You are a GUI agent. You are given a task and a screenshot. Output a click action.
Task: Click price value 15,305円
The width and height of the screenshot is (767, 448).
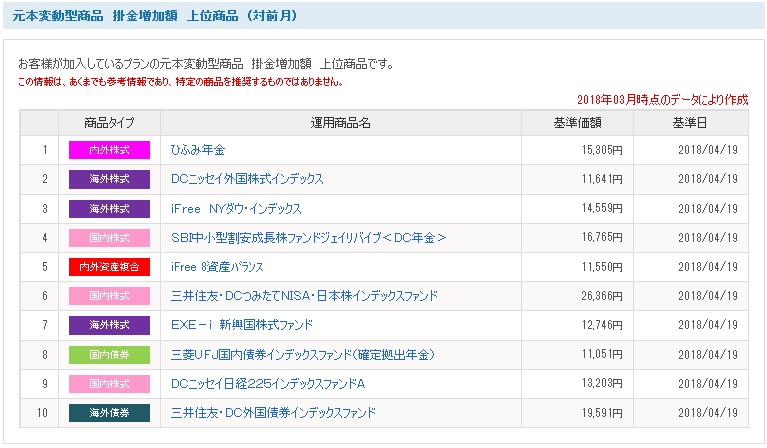click(602, 150)
